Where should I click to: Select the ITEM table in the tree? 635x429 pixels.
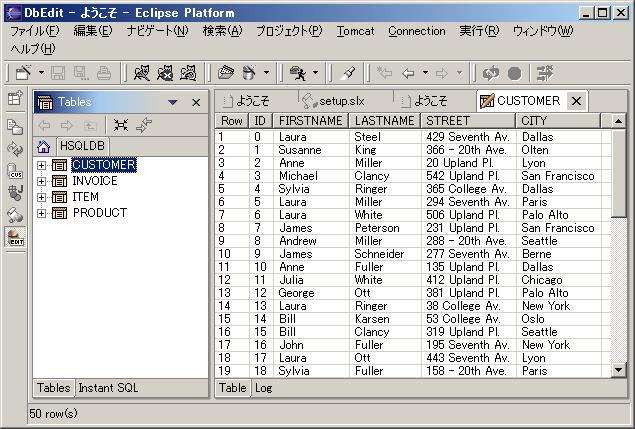(86, 197)
